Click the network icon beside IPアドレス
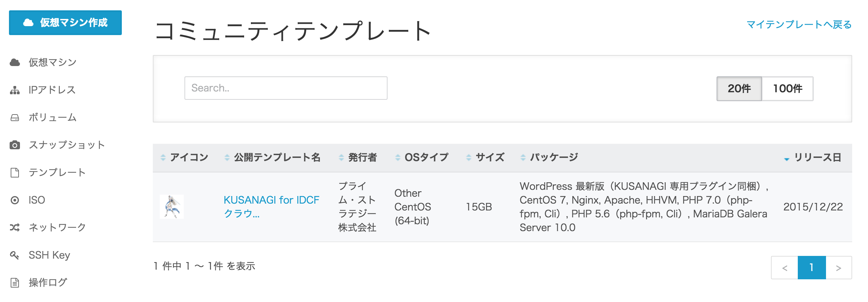 point(15,90)
